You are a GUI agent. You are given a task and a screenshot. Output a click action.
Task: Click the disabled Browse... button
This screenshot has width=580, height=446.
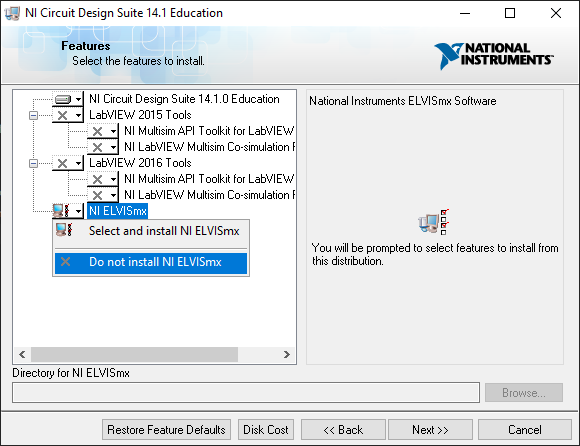524,393
